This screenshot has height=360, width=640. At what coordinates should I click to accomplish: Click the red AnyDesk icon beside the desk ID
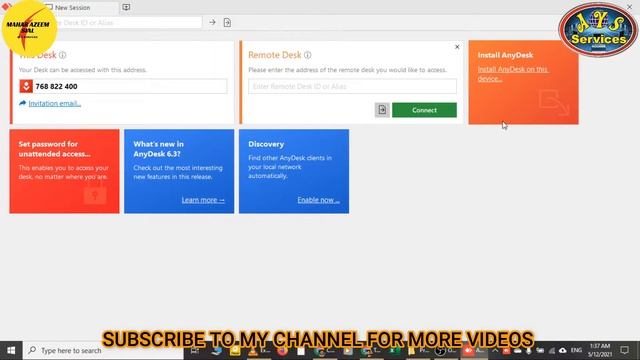(x=26, y=86)
